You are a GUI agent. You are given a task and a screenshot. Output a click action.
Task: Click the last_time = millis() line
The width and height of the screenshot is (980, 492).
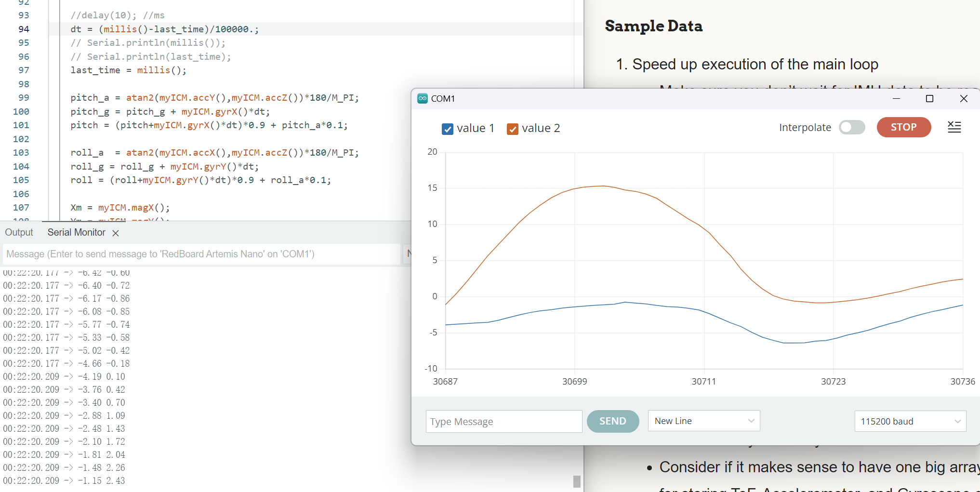point(128,70)
